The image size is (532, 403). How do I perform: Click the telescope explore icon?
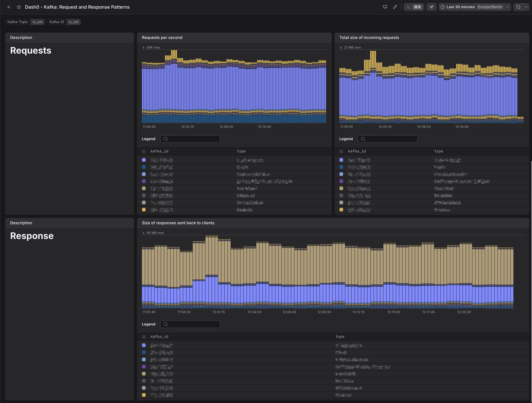431,7
